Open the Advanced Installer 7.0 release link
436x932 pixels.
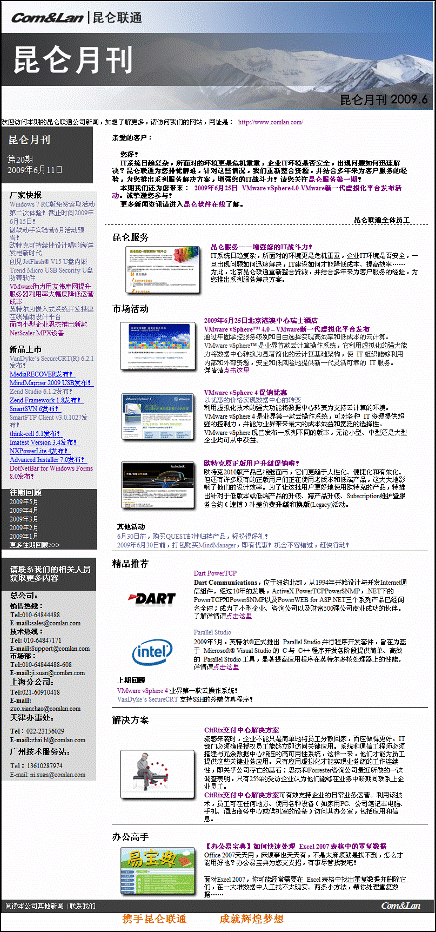tap(49, 459)
